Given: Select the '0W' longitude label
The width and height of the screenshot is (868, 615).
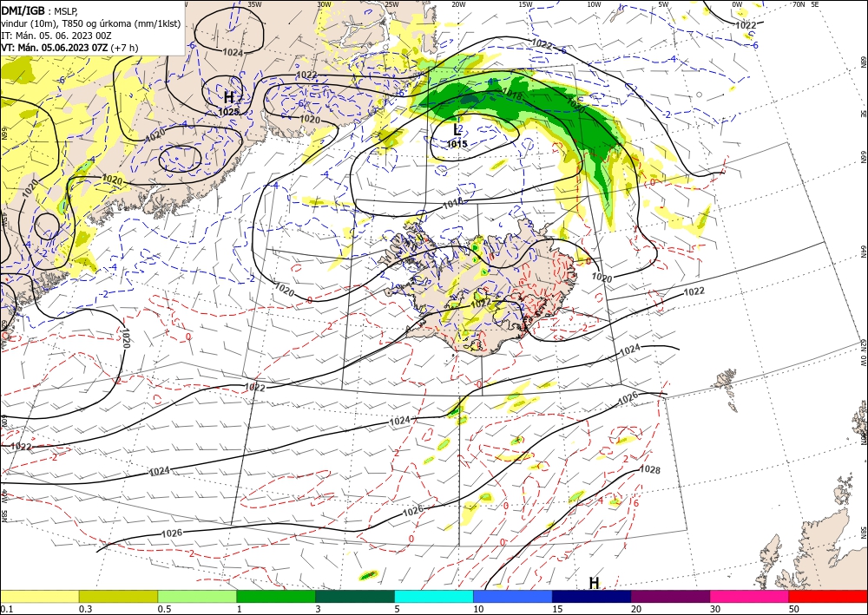Looking at the screenshot, I should pos(737,4).
